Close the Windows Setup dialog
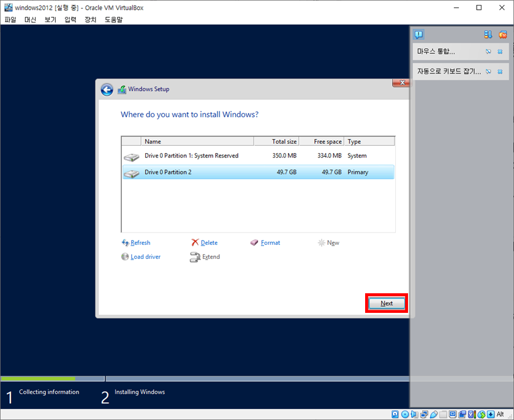Image resolution: width=514 pixels, height=420 pixels. (402, 83)
